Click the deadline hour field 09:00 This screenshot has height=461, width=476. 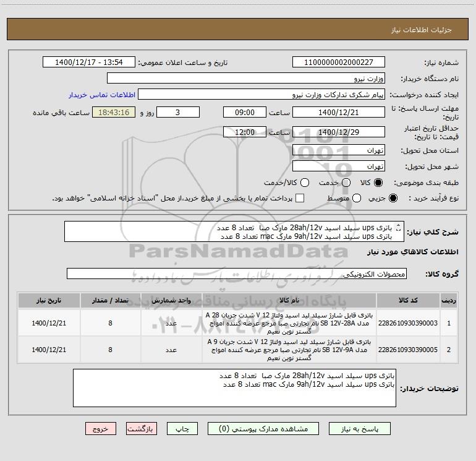click(x=245, y=112)
